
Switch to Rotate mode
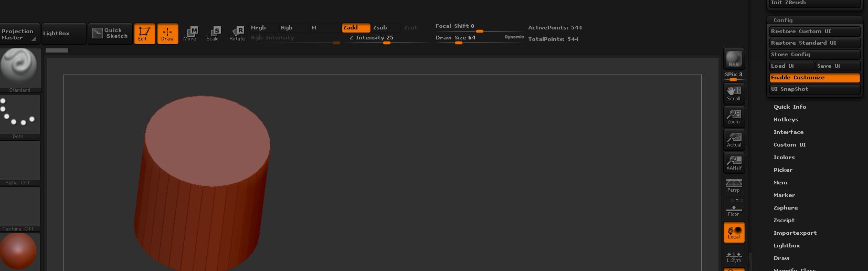[x=237, y=34]
